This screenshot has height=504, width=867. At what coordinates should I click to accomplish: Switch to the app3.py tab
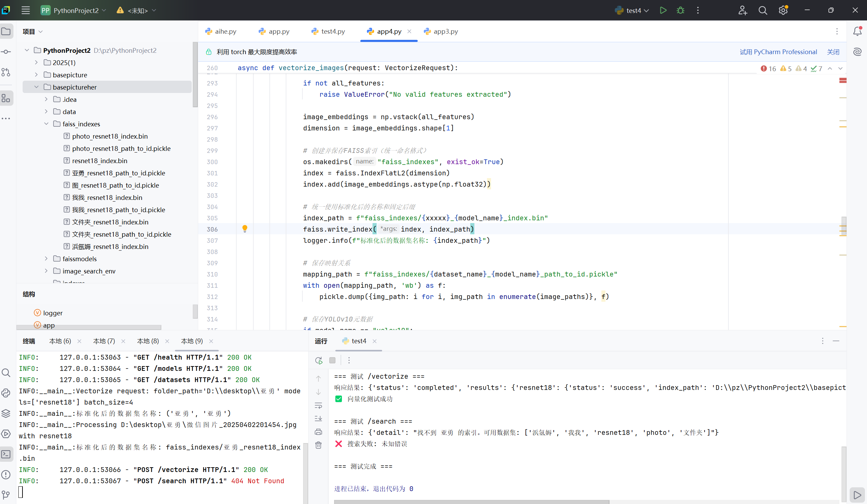[445, 31]
